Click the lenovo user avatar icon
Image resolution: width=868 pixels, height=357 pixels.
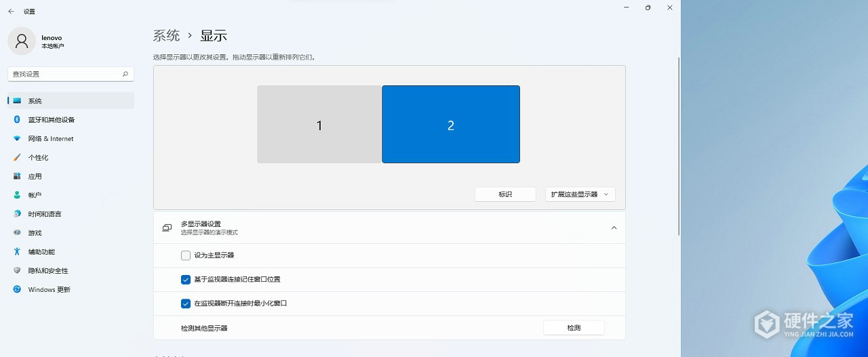[22, 41]
